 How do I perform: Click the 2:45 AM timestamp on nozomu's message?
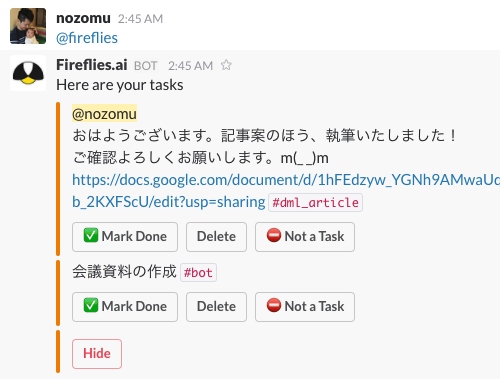pos(140,19)
